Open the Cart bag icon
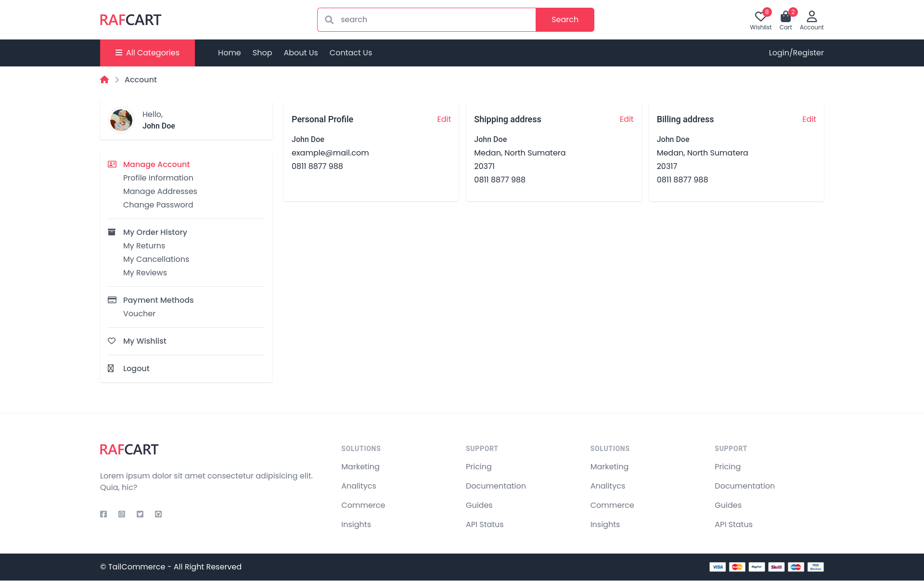This screenshot has width=924, height=581. pyautogui.click(x=785, y=18)
